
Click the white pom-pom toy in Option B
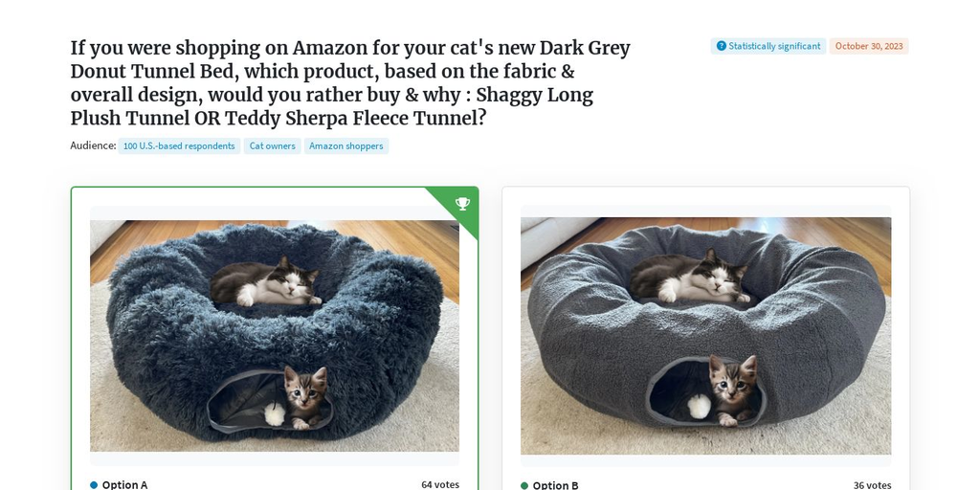(700, 406)
